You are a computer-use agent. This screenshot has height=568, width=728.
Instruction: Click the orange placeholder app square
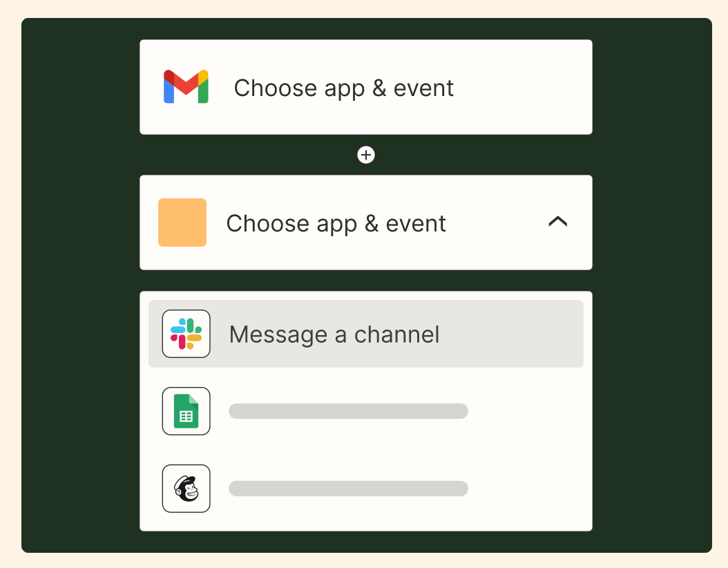click(x=182, y=223)
